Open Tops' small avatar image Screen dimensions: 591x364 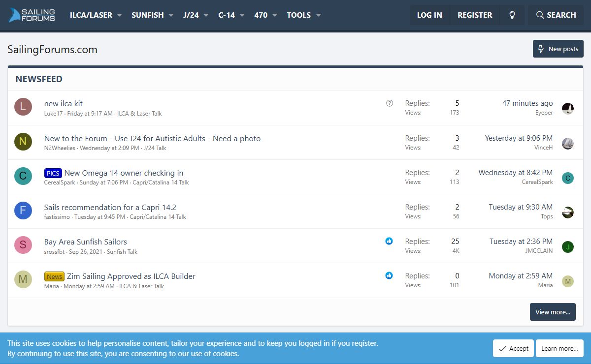click(568, 212)
